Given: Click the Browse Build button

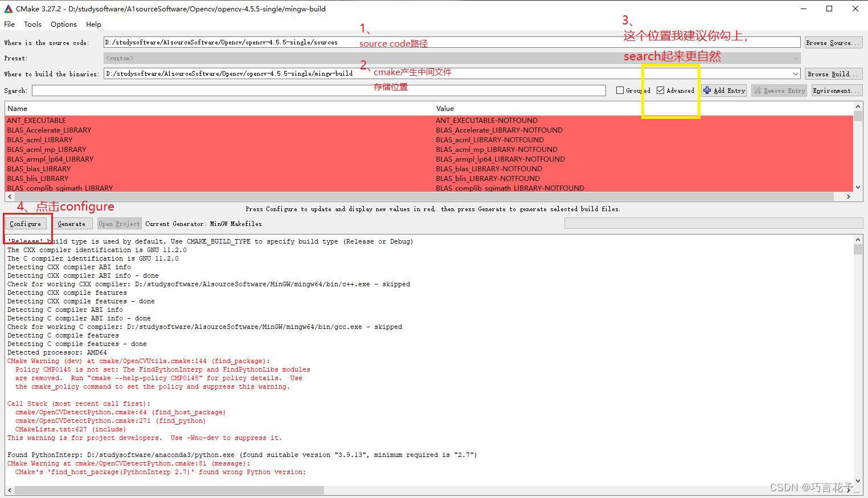Looking at the screenshot, I should click(833, 74).
